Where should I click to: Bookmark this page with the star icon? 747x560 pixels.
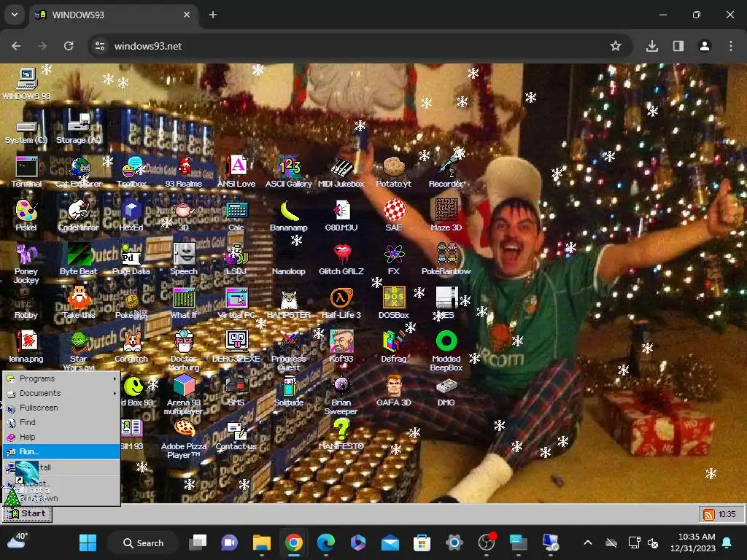click(616, 46)
